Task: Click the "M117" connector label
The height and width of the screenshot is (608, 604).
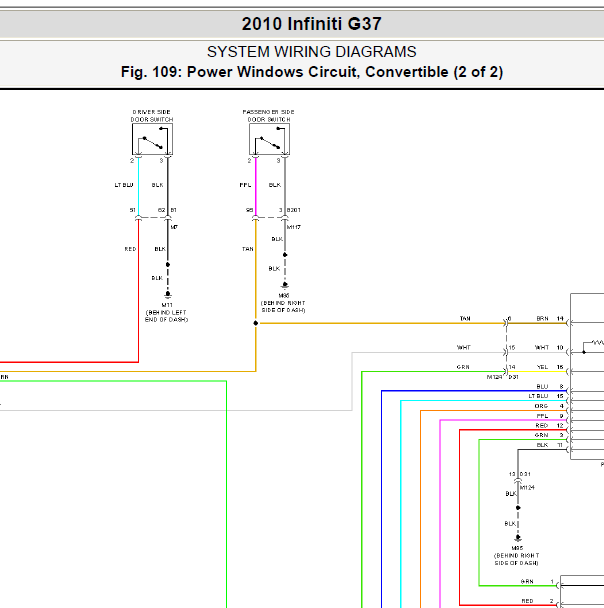Action: click(293, 227)
